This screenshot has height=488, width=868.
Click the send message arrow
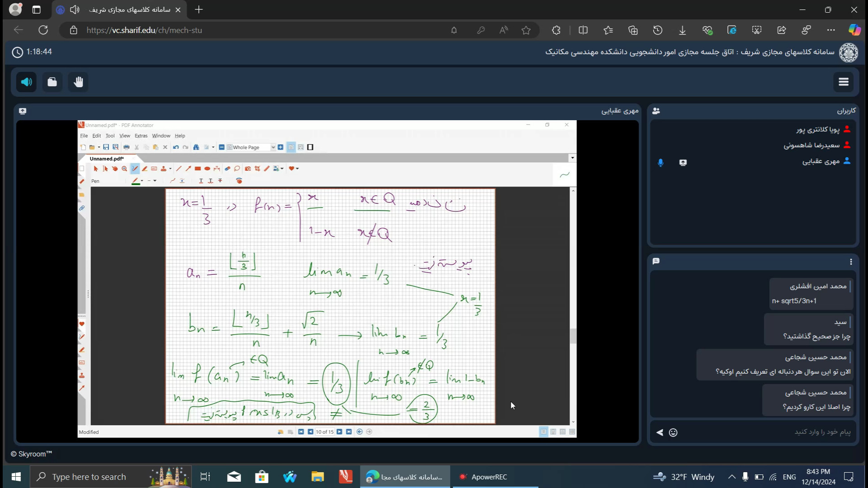[x=660, y=432]
